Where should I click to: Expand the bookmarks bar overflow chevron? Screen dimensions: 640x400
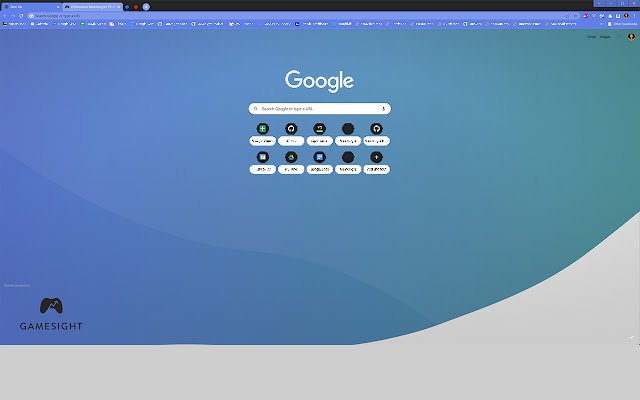pos(601,24)
